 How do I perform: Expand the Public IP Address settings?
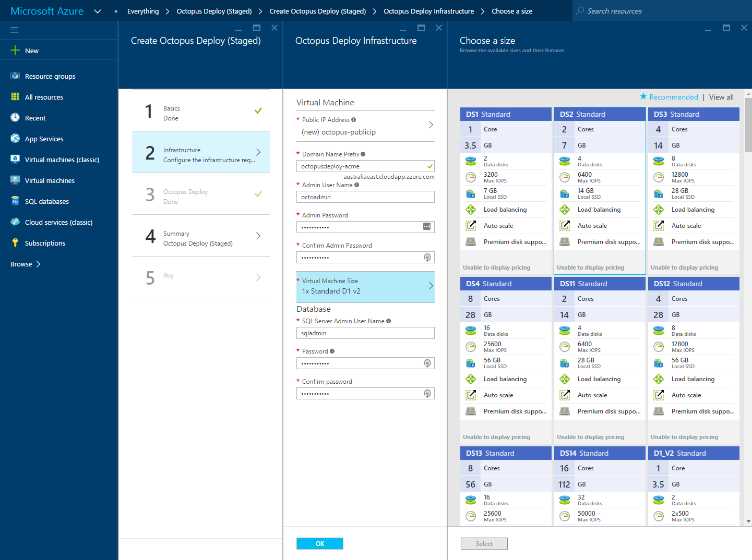coord(430,125)
